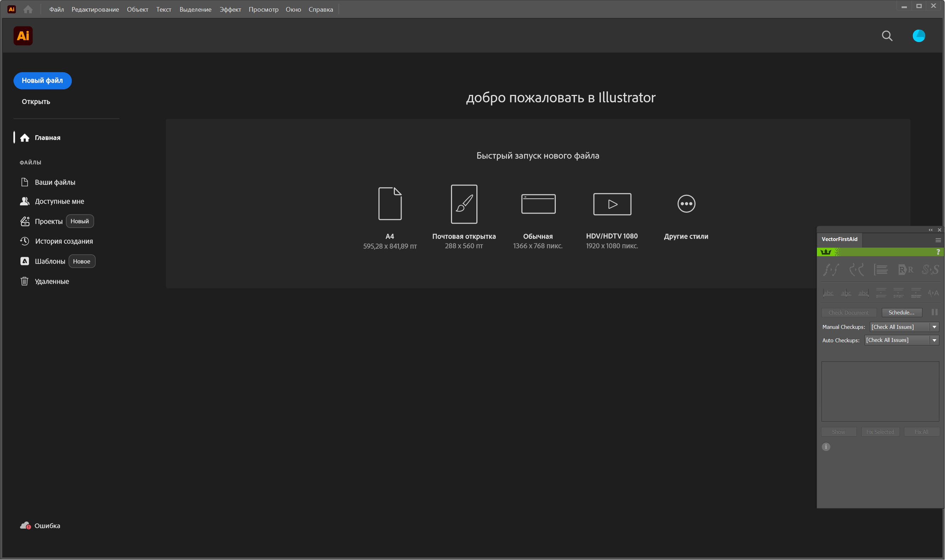Viewport: 945px width, 560px height.
Task: Click the VectorFirstAid issues list box
Action: tap(880, 392)
